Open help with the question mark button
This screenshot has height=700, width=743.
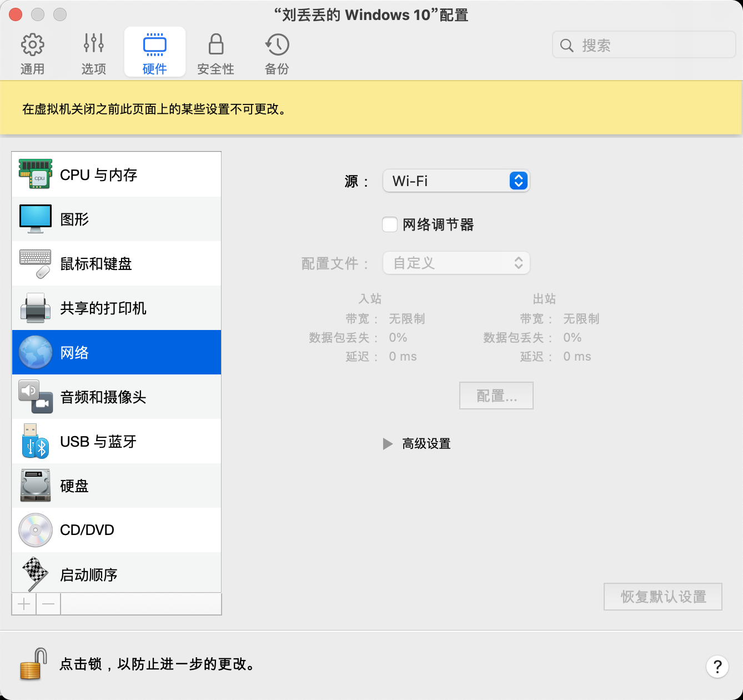(717, 666)
